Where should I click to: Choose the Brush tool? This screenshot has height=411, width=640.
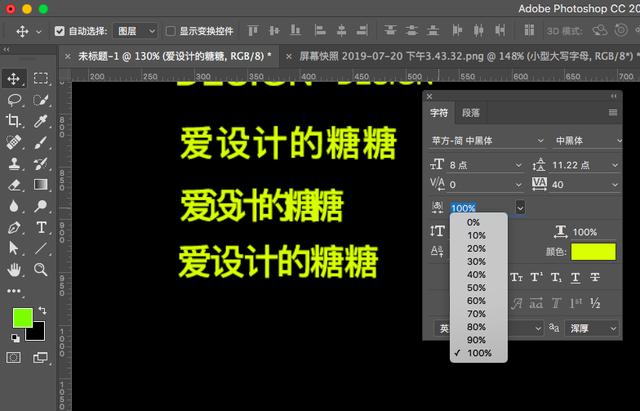pos(41,142)
